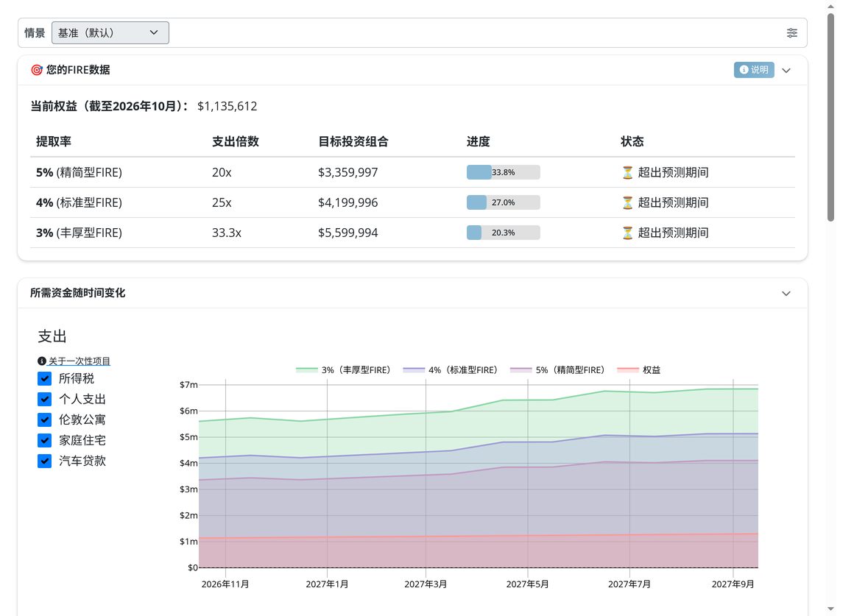Toggle the 5%（精简型FIRE）legend series
Viewport: 854px width, 616px height.
click(x=558, y=369)
